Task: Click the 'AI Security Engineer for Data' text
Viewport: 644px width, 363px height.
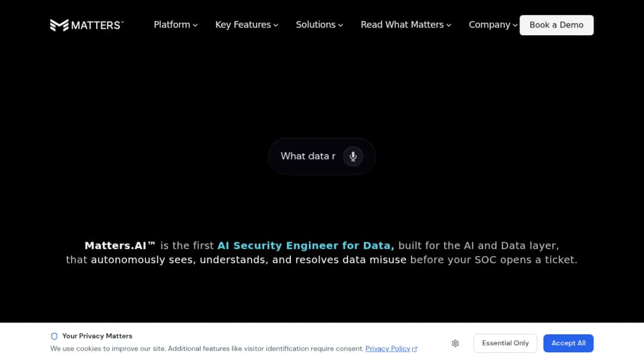Action: tap(305, 245)
